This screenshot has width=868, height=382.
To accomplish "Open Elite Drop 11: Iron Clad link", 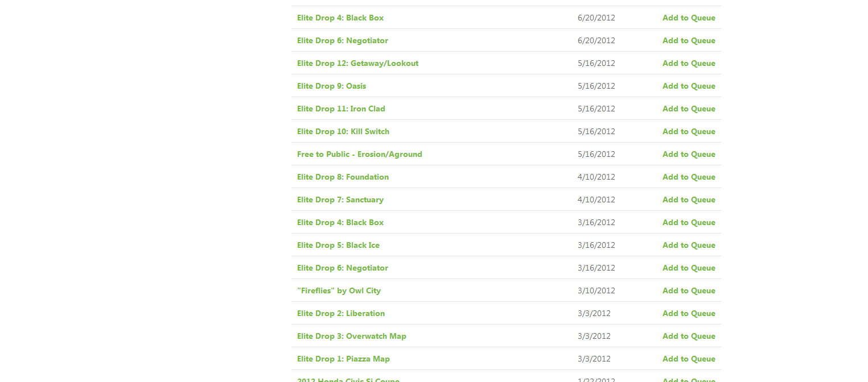I will click(341, 109).
